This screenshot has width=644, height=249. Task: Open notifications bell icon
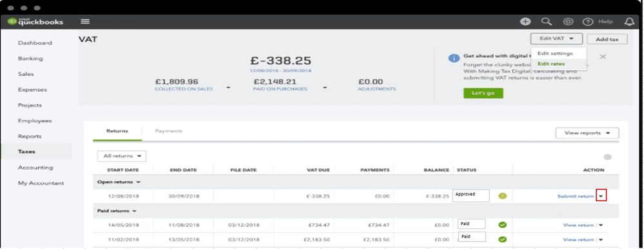tap(629, 22)
